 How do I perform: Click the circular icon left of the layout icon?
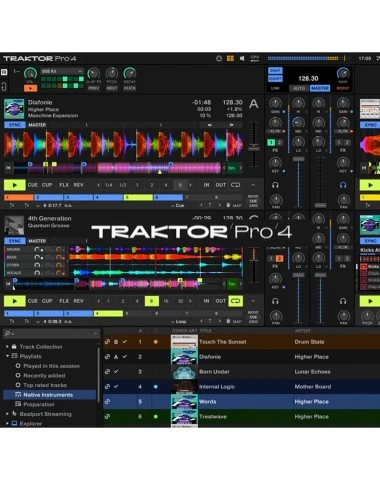(219, 58)
